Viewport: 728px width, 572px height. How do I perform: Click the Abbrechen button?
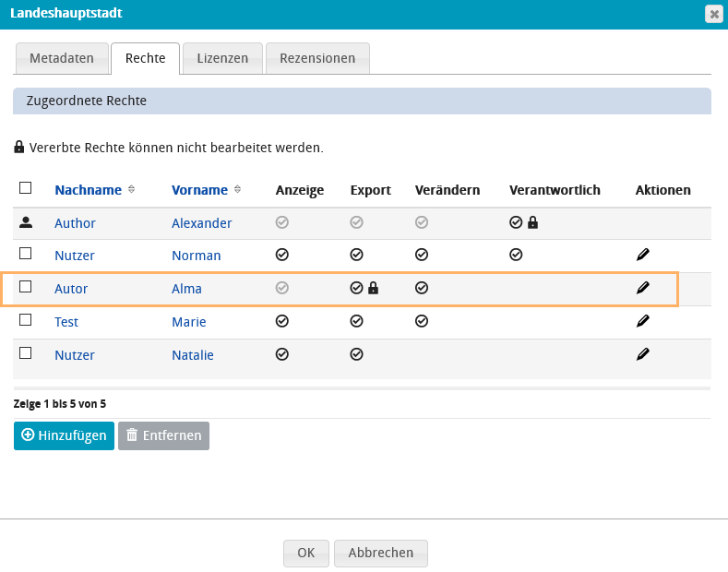click(380, 553)
